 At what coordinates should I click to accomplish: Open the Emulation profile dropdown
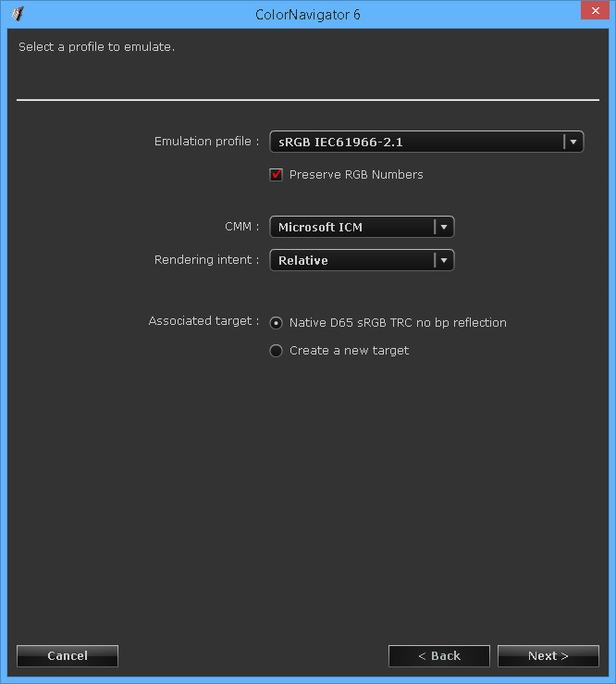(x=426, y=142)
